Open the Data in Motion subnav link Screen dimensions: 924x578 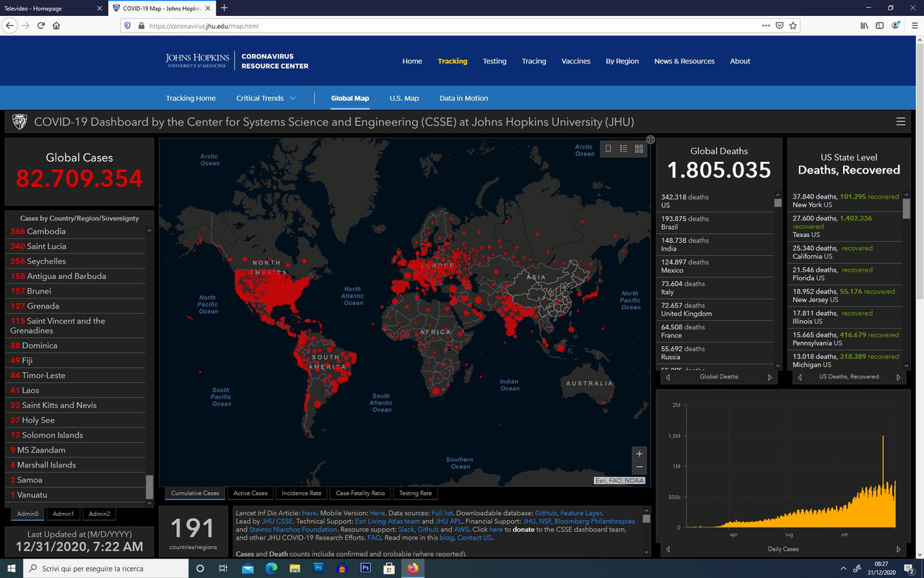[x=463, y=98]
